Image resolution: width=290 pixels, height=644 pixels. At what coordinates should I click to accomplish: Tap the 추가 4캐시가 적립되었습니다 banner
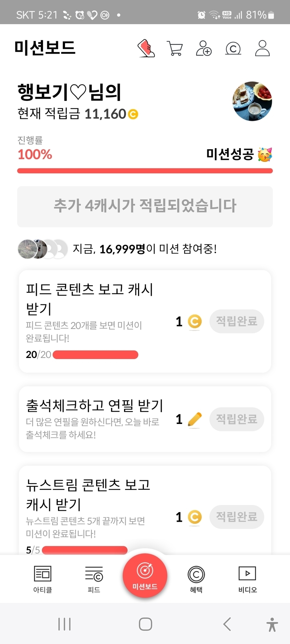point(145,206)
